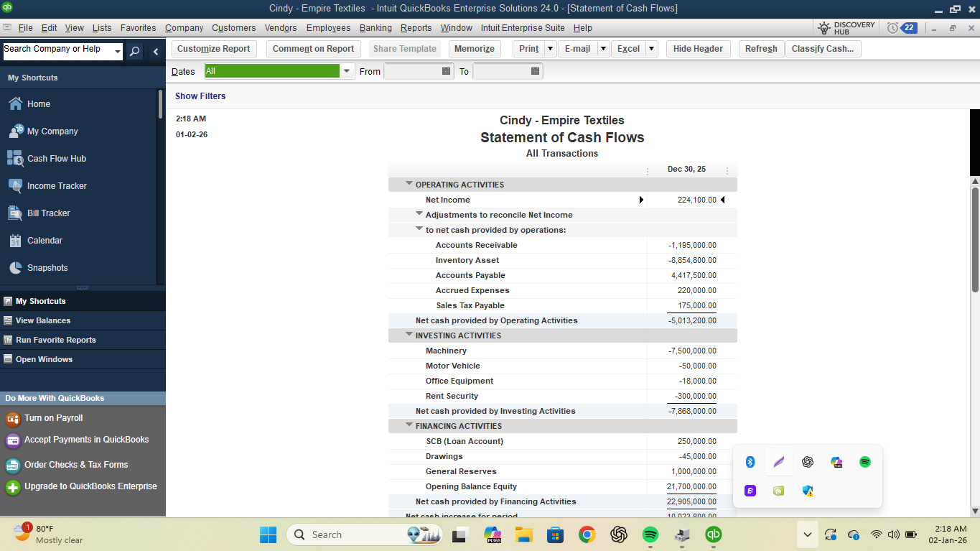980x551 pixels.
Task: Open reminders clock showing 22
Action: pos(902,28)
